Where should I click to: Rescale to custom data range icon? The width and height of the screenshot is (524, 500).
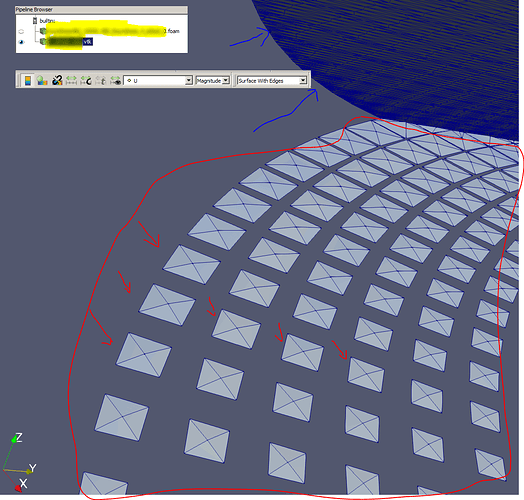(x=86, y=81)
